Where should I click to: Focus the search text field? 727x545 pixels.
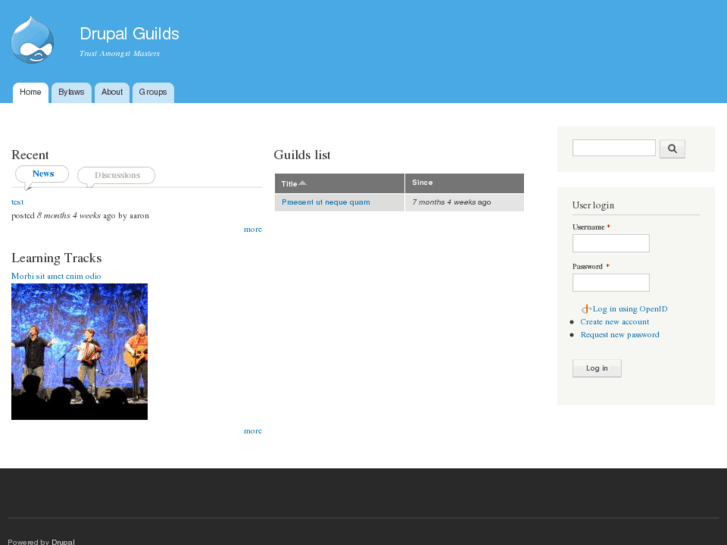pyautogui.click(x=614, y=148)
